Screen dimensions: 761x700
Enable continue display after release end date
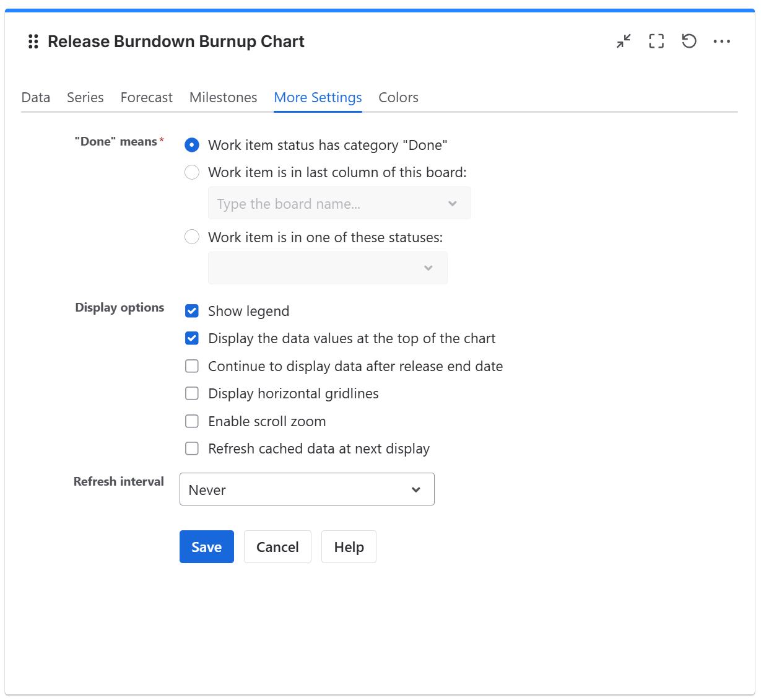coord(192,366)
